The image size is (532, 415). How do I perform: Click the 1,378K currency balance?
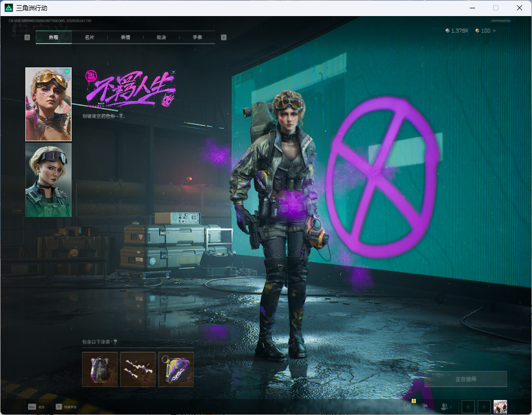[x=457, y=31]
